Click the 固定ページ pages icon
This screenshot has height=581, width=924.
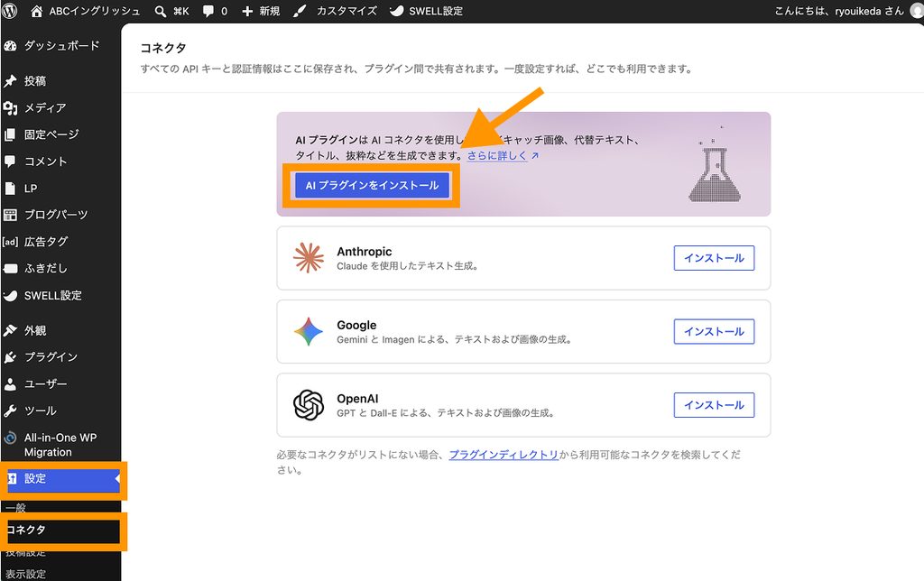(x=10, y=134)
